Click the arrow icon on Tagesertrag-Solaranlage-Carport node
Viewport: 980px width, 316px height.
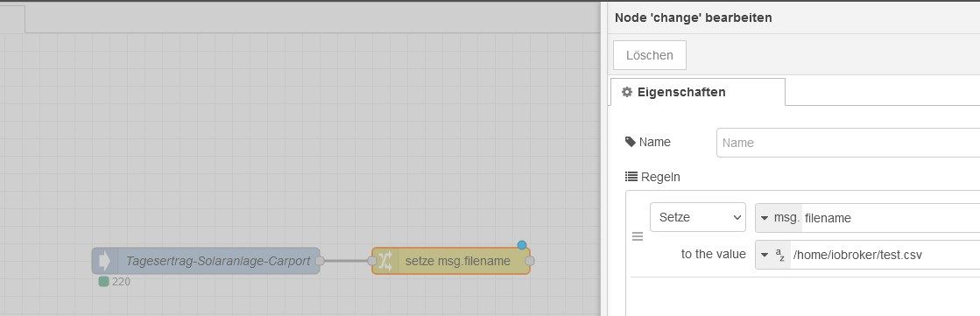104,261
